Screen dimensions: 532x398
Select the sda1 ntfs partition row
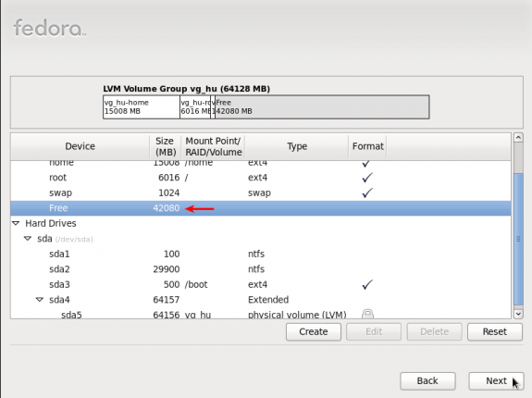pos(261,254)
